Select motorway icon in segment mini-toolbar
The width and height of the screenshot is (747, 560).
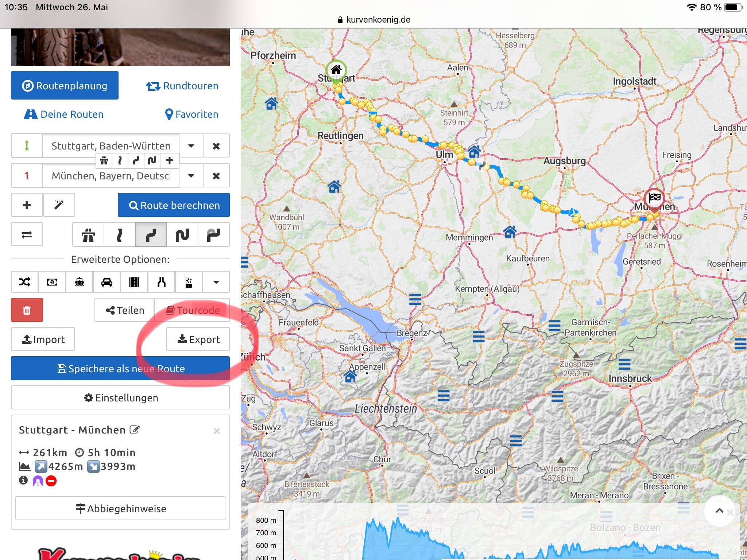tap(104, 160)
